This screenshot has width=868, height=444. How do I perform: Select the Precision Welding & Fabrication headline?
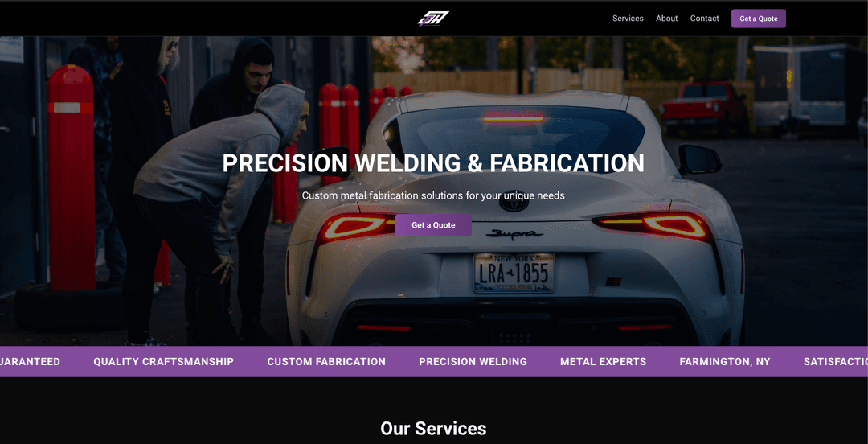point(433,163)
